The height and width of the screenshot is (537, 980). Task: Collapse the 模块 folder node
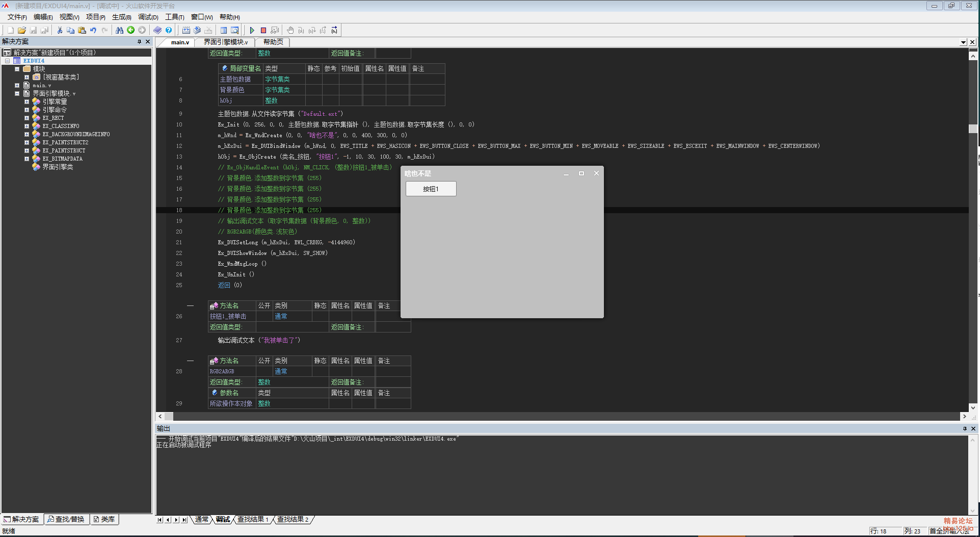17,69
